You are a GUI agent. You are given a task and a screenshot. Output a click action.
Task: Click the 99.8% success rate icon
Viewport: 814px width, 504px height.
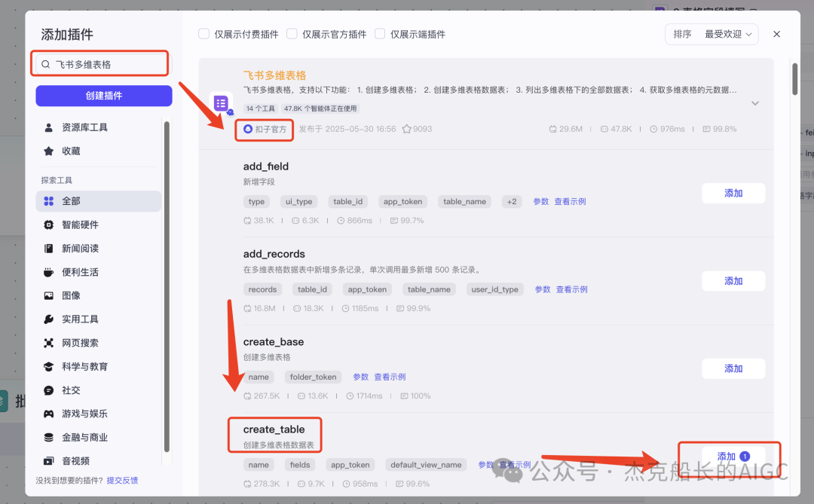[x=706, y=130]
